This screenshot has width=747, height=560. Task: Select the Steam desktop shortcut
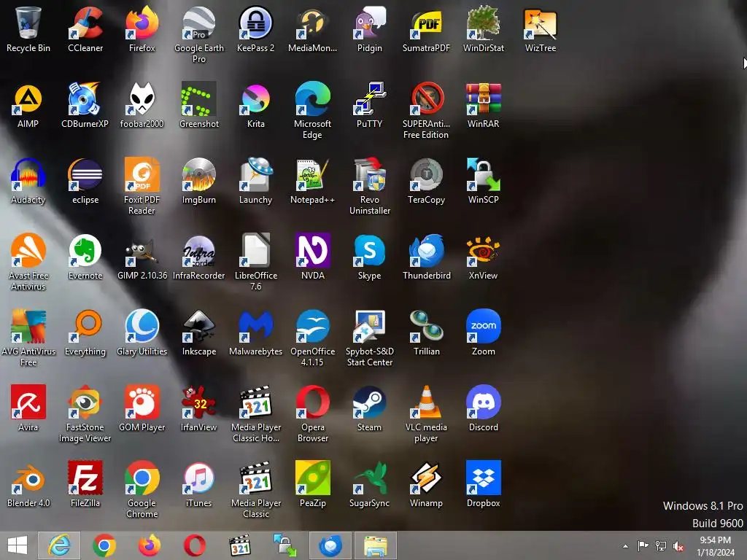click(x=370, y=408)
